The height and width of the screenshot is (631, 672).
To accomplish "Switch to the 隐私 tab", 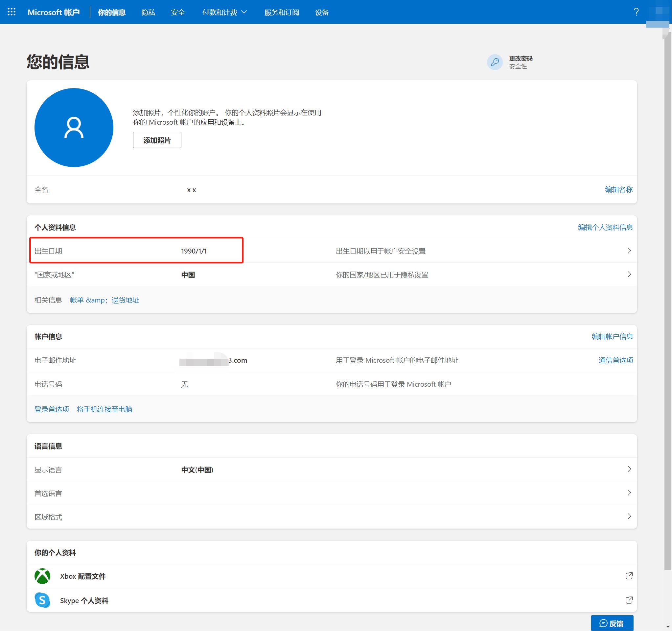I will [148, 12].
